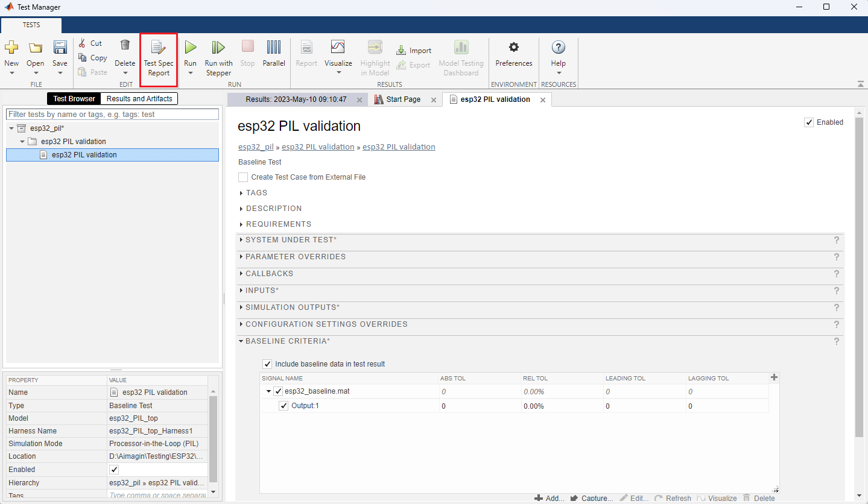Click the Delete trash can icon
Screen dimensions: 868x504
[x=125, y=45]
